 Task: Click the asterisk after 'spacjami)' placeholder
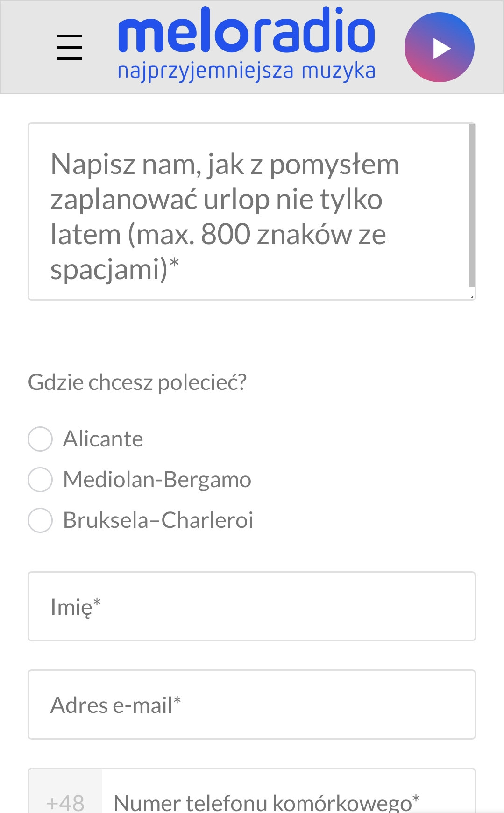174,263
